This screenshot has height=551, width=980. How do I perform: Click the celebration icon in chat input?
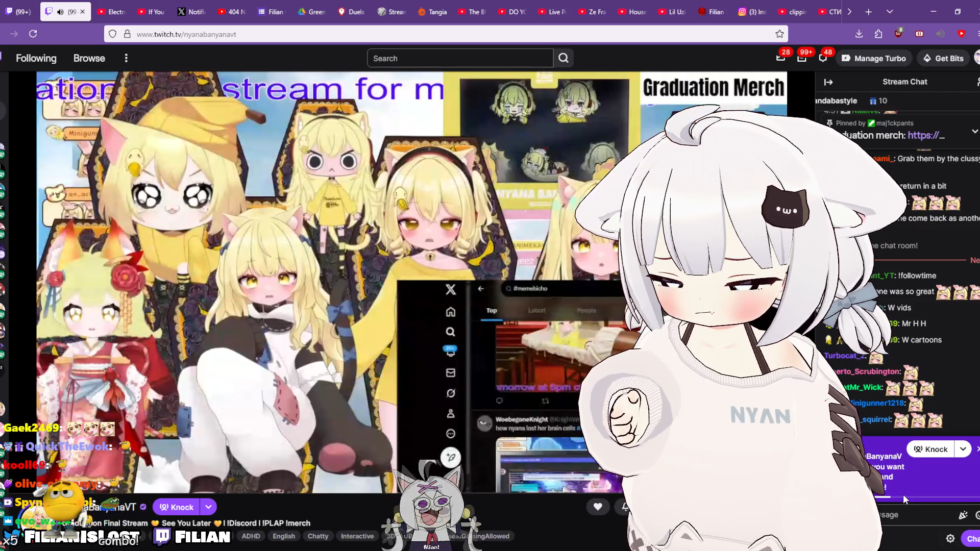(x=963, y=515)
